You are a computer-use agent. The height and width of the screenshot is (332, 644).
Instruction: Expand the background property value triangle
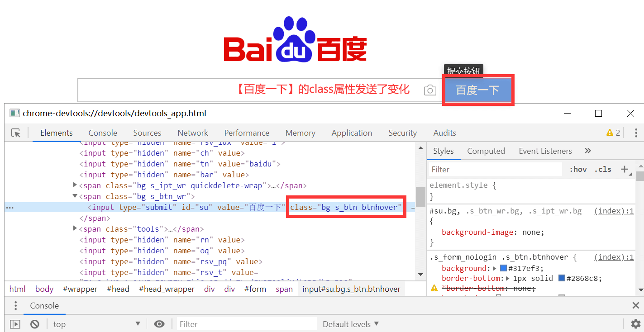(x=495, y=268)
